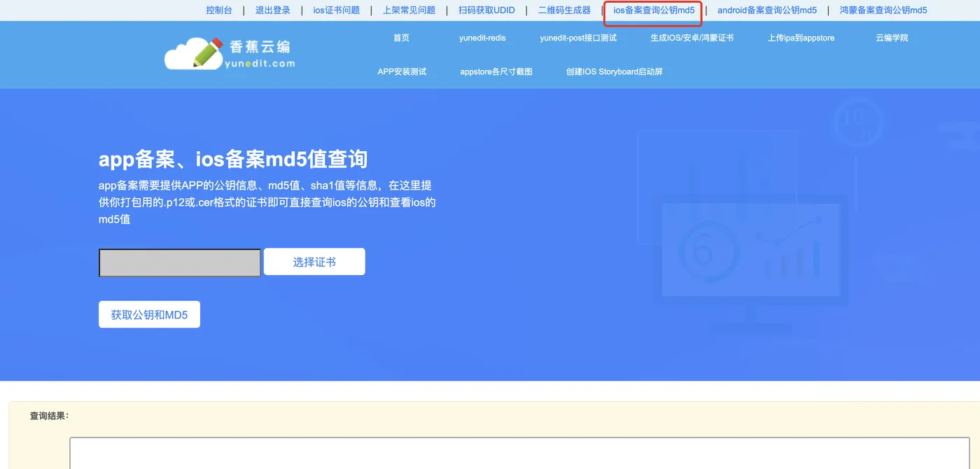Open 鸿蒙备案查询公钥md5 link
This screenshot has height=469, width=980.
883,10
